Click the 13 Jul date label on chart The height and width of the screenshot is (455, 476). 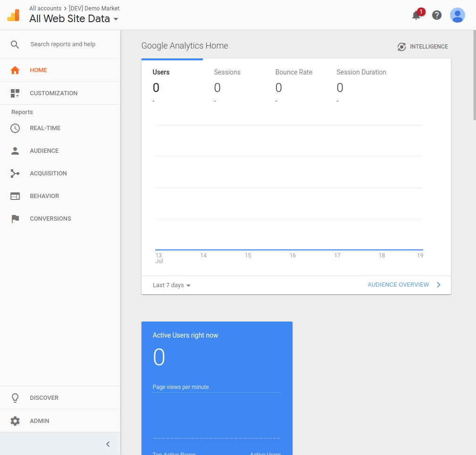[x=159, y=258]
